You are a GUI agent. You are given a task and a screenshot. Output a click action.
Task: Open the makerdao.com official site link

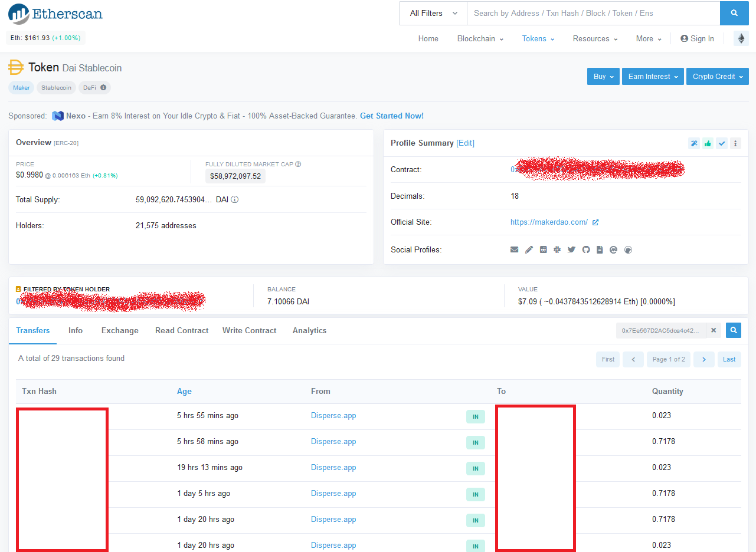tap(549, 222)
